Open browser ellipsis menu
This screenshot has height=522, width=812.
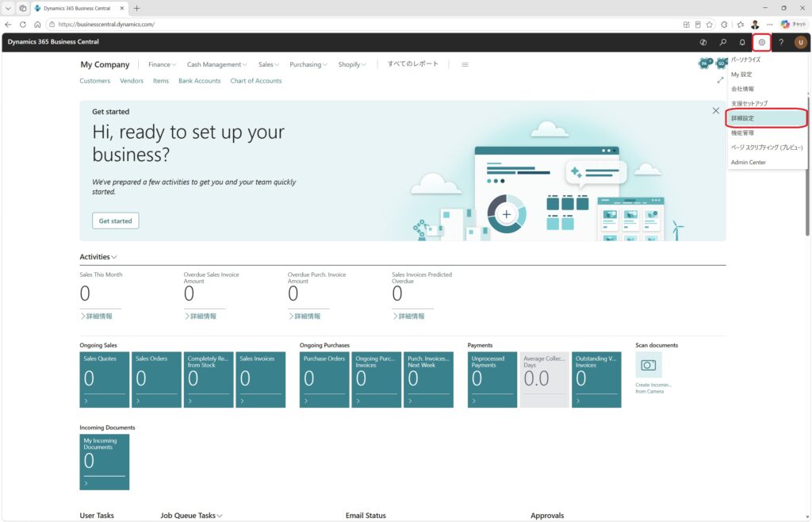coord(769,25)
